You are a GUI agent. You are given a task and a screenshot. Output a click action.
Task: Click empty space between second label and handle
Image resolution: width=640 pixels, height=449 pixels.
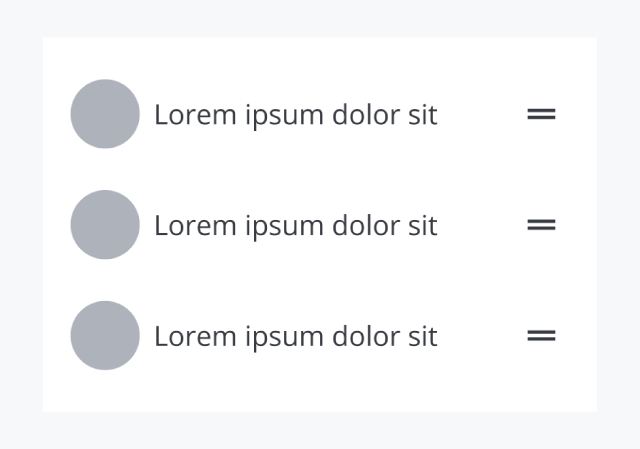[x=482, y=226]
